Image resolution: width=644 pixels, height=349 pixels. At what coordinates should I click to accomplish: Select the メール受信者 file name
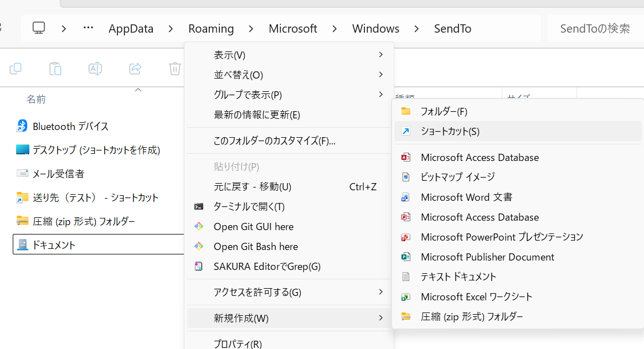point(58,174)
